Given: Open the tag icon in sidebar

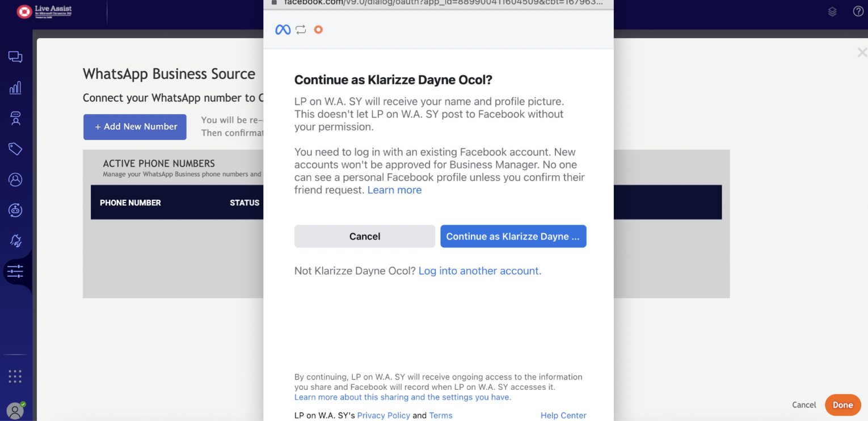Looking at the screenshot, I should tap(15, 149).
